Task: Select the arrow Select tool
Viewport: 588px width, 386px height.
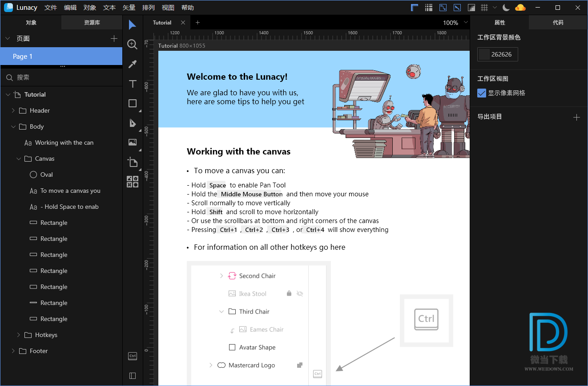Action: coord(132,25)
